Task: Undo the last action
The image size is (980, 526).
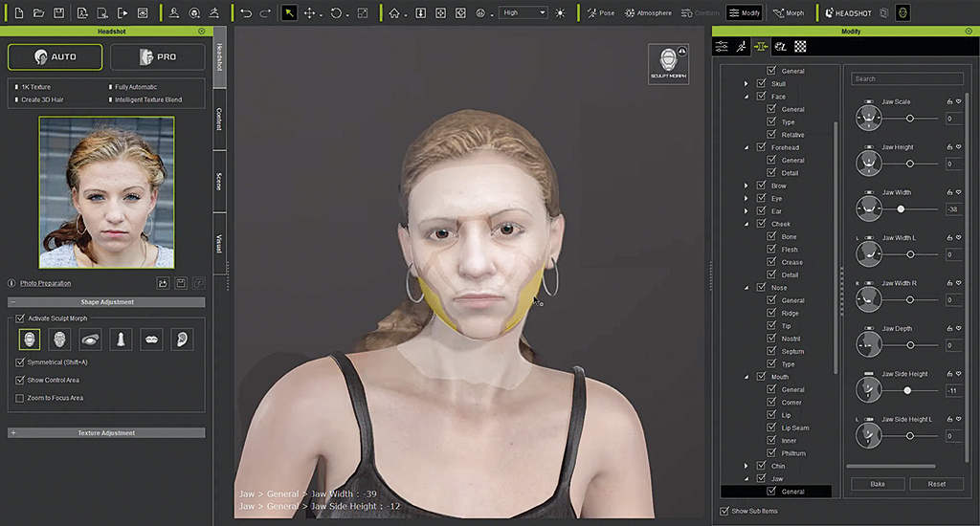Action: (246, 12)
